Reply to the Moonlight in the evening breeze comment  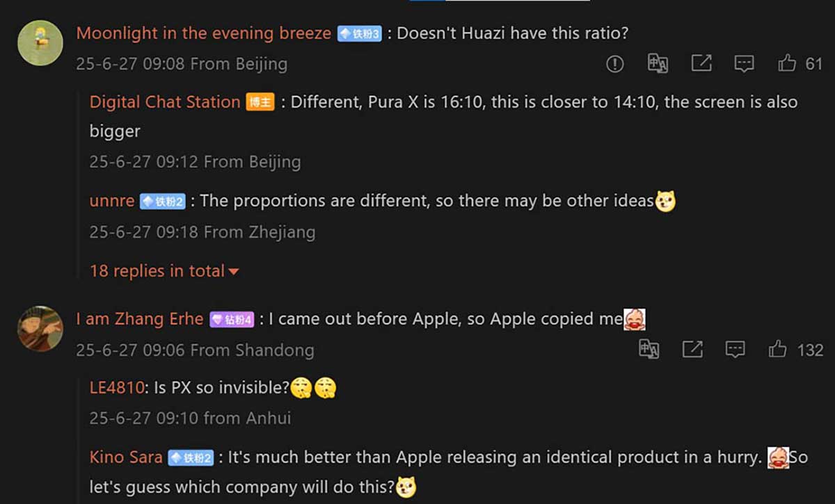click(x=745, y=64)
